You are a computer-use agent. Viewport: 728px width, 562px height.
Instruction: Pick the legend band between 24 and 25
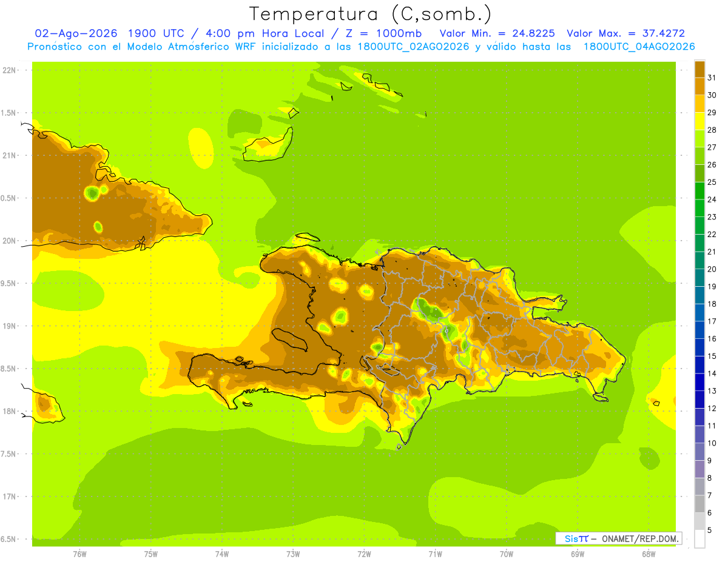pos(699,190)
